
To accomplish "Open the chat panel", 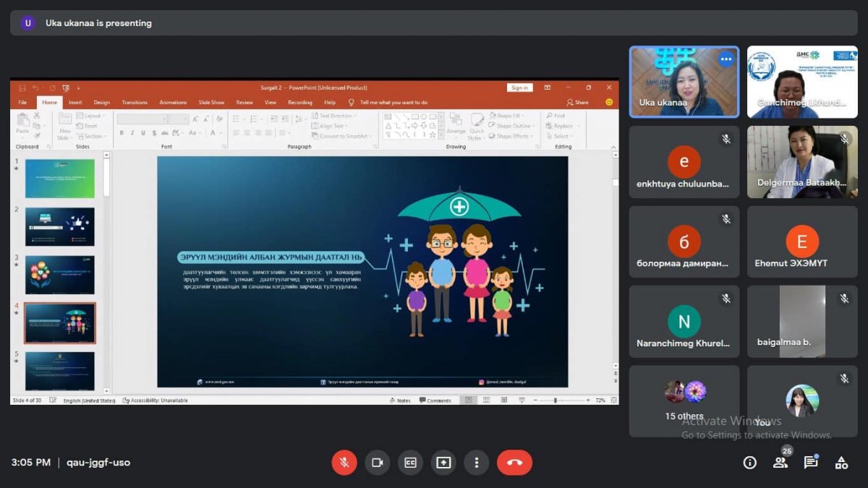I will 811,463.
